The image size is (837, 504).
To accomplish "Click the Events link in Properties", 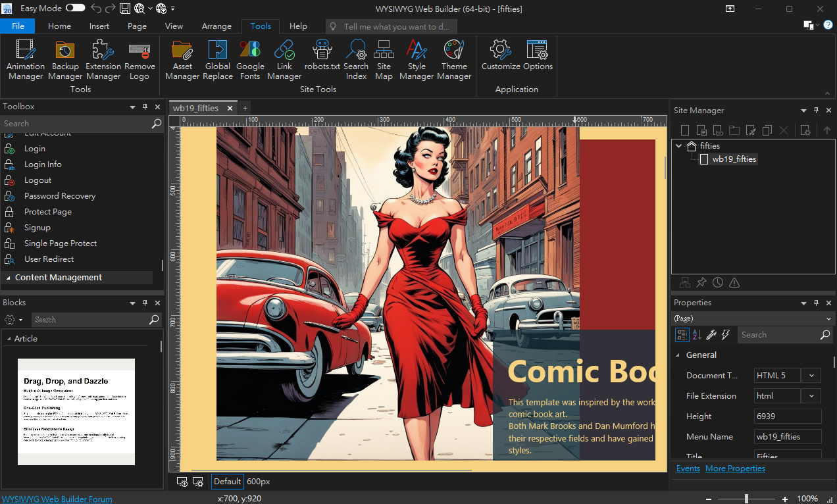I will [688, 468].
